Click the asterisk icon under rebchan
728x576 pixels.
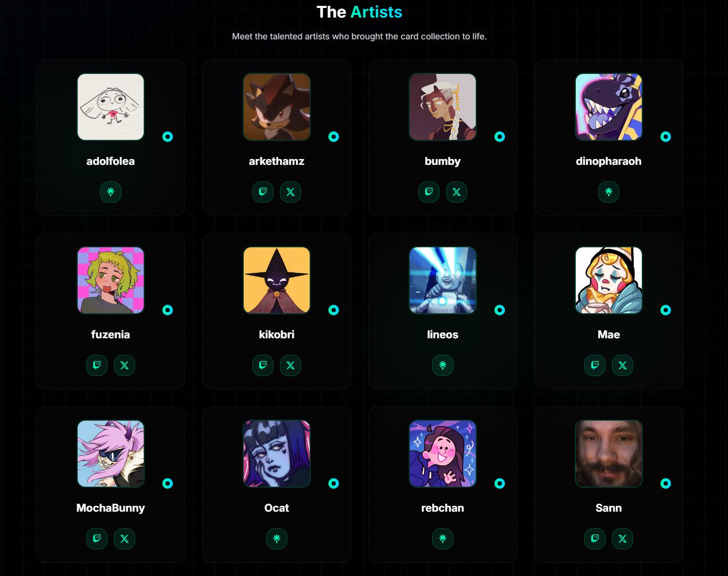443,539
